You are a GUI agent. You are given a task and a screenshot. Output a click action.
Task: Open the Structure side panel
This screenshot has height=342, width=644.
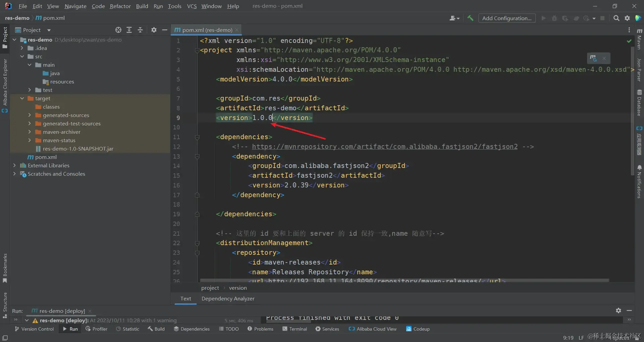click(x=5, y=305)
